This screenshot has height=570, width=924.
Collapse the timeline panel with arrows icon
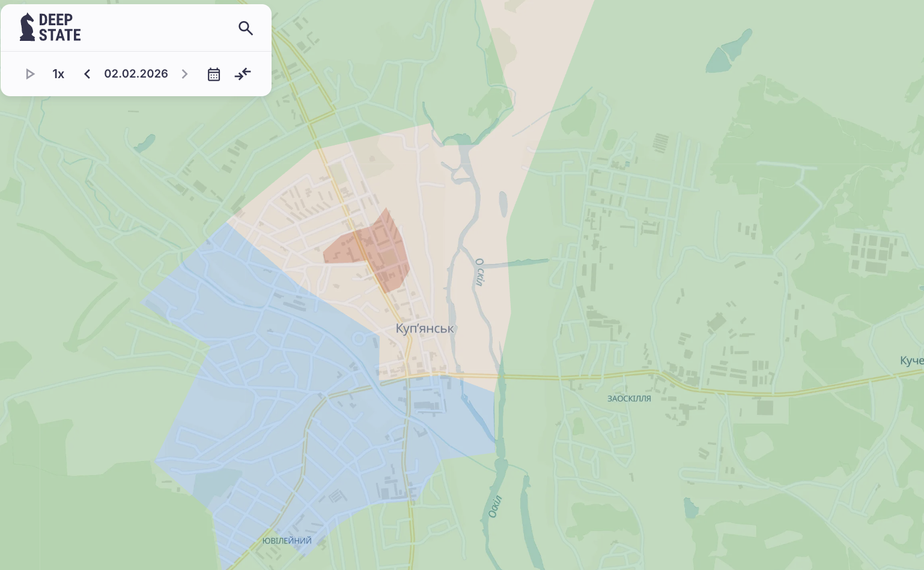pos(243,74)
